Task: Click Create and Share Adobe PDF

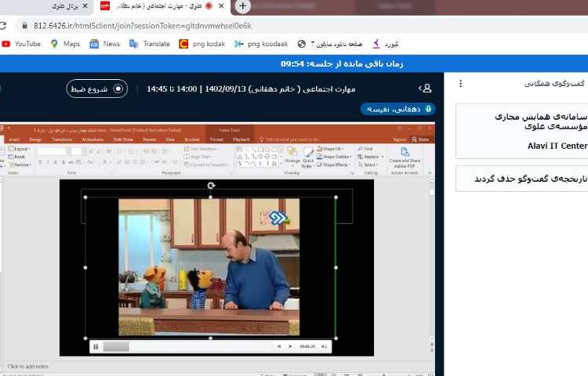Action: 405,157
